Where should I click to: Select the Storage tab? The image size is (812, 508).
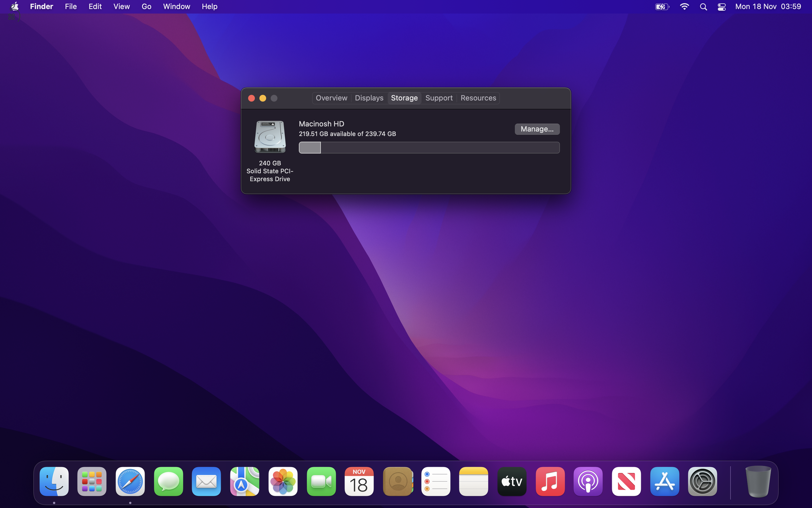pyautogui.click(x=404, y=98)
